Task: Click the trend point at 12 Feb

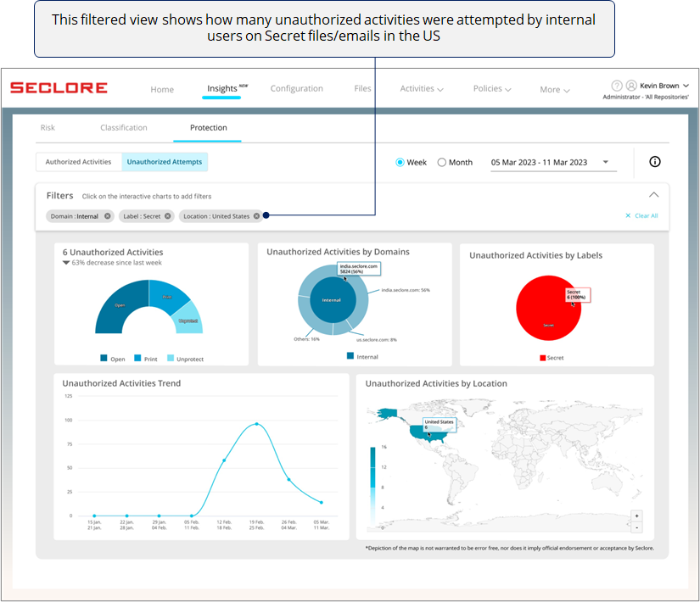Action: (x=224, y=460)
